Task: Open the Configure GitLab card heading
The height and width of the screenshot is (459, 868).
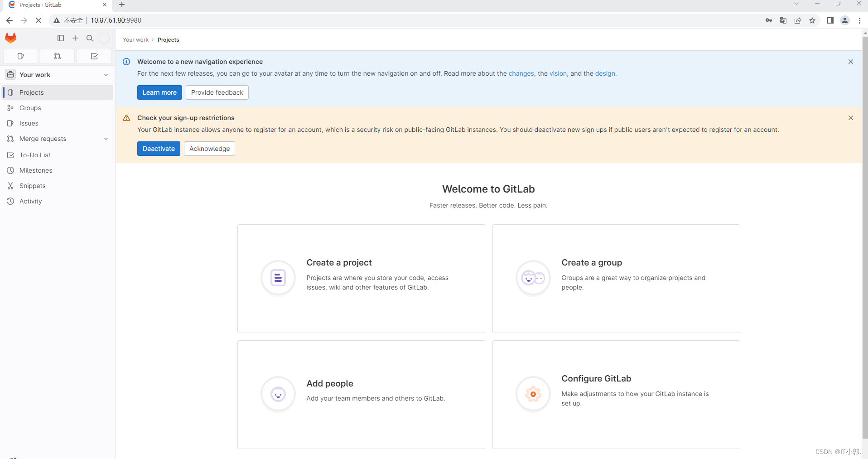Action: pos(596,378)
